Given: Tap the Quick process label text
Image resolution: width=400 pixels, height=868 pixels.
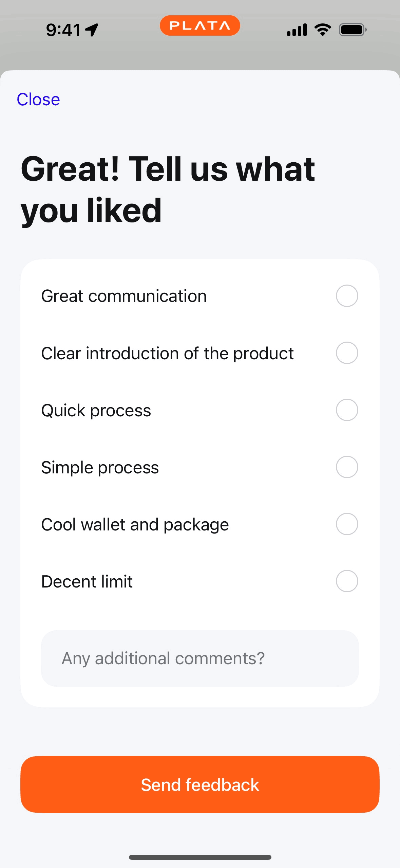Looking at the screenshot, I should 96,411.
